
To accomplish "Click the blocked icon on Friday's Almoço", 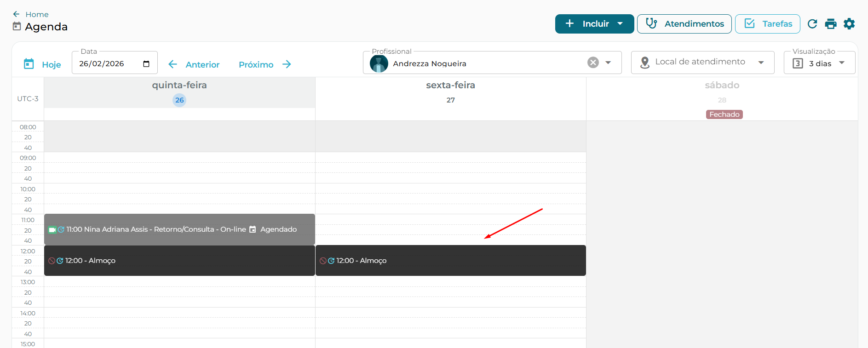I will point(323,261).
